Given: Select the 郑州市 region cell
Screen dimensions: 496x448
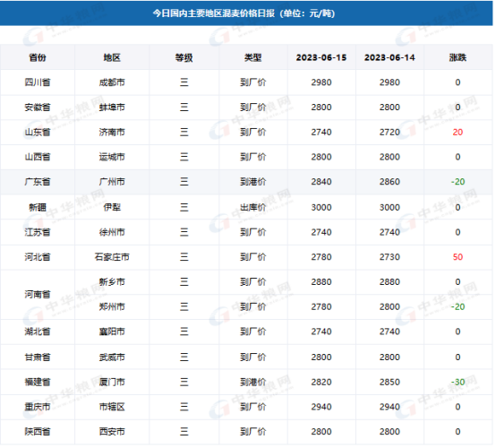Looking at the screenshot, I should tap(112, 306).
